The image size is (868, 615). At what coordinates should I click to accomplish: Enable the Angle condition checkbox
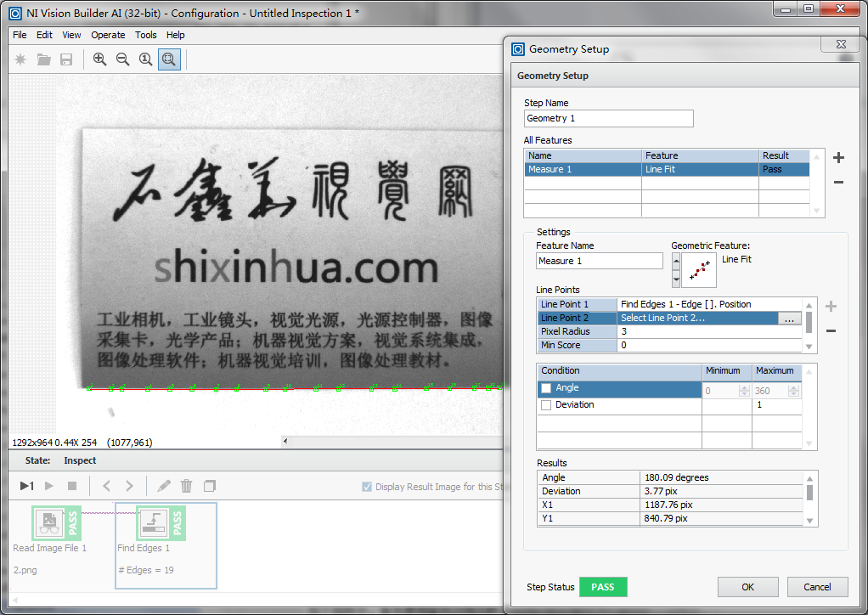coord(546,388)
